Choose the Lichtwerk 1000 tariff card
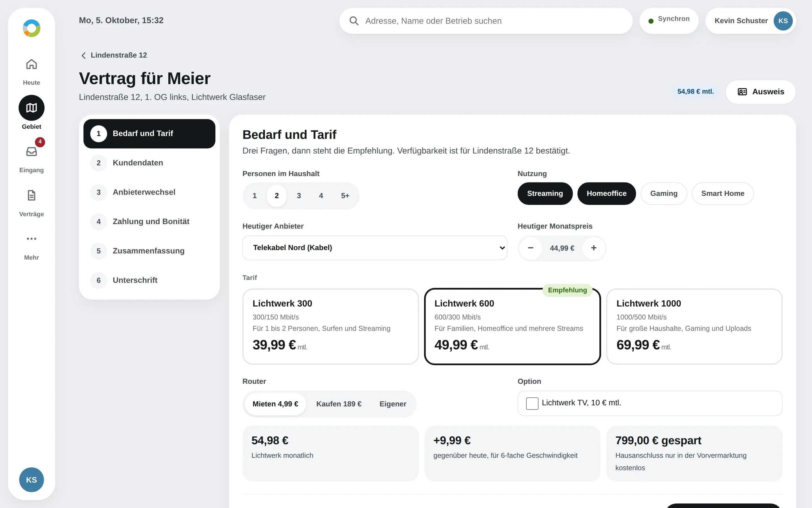The image size is (812, 508). (x=694, y=326)
